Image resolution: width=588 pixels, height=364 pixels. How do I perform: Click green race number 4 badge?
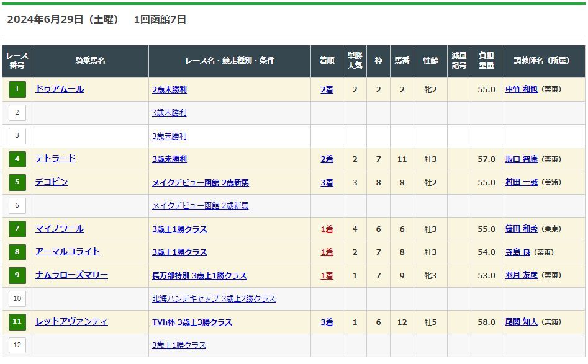pos(17,159)
